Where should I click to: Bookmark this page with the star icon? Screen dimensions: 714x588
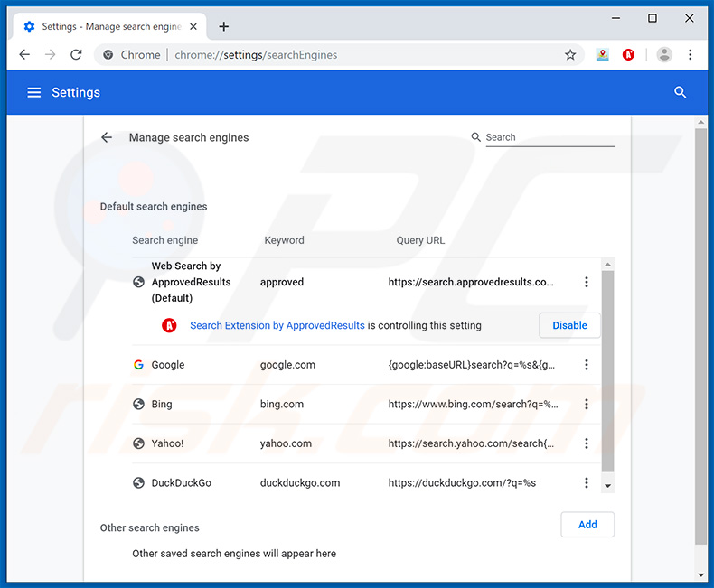[x=570, y=55]
